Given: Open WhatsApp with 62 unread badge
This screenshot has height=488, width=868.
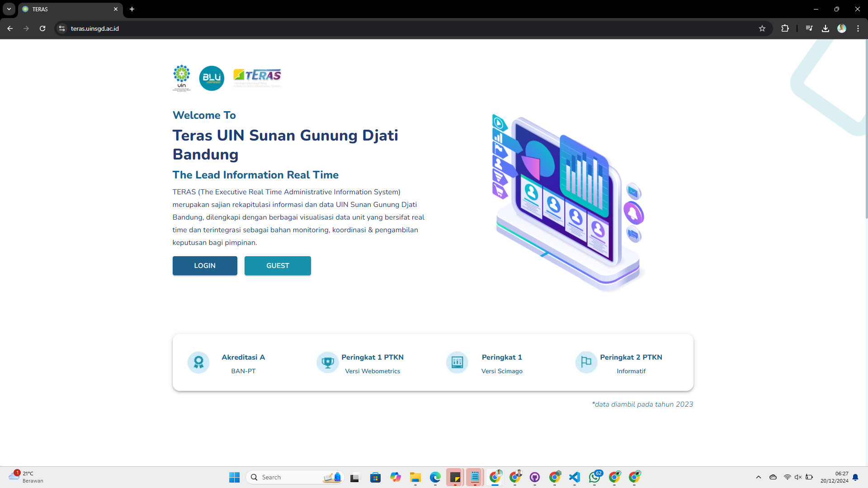Looking at the screenshot, I should coord(594,477).
